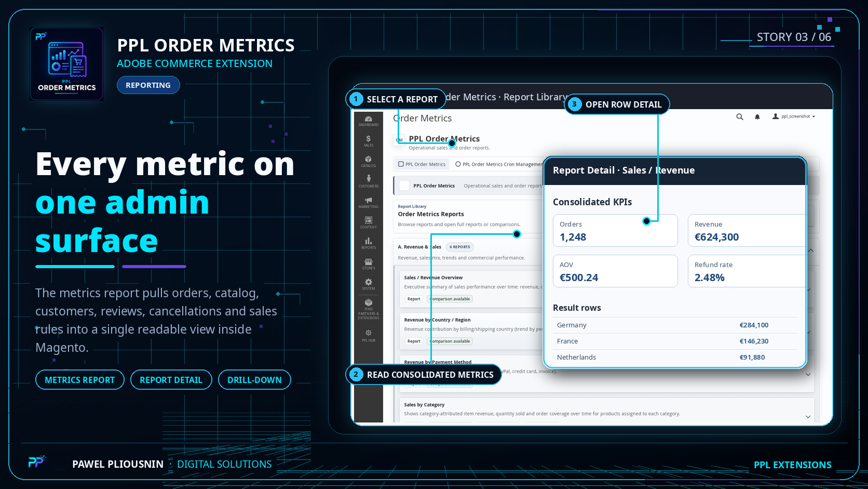Click Comparison available under Sales / Revenue Overview
The height and width of the screenshot is (489, 868).
tap(450, 299)
